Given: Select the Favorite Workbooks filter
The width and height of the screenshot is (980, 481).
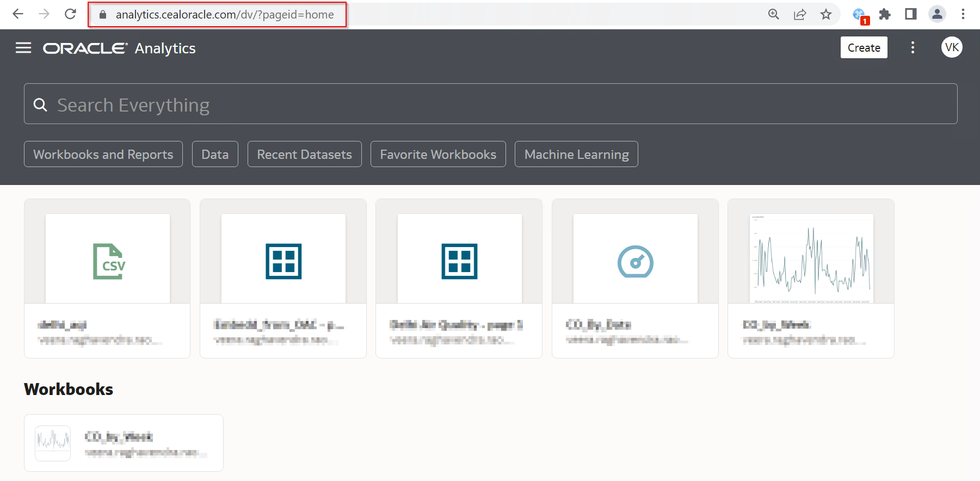Looking at the screenshot, I should click(438, 154).
